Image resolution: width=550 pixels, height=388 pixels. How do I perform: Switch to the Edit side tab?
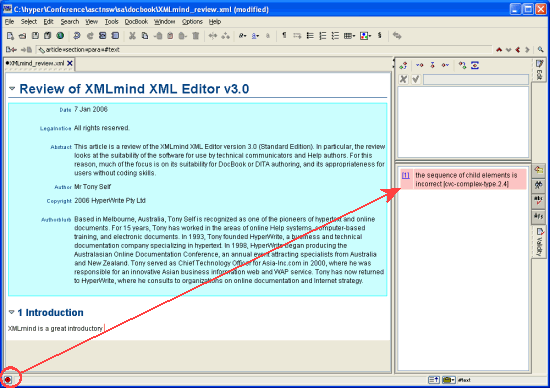pos(539,70)
